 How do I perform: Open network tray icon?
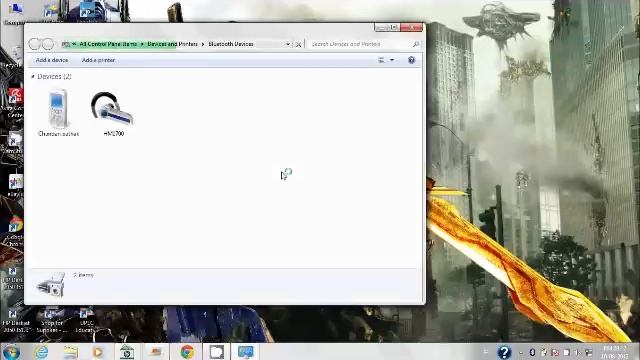click(x=588, y=352)
